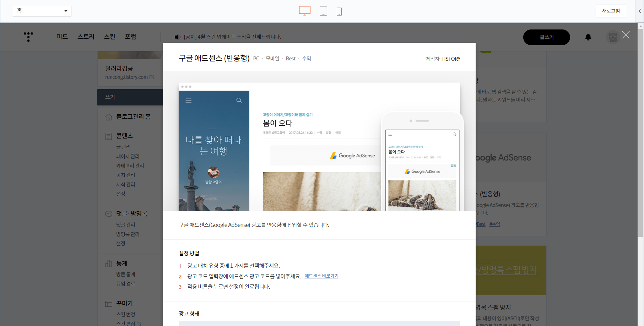The width and height of the screenshot is (644, 326).
Task: Click the 통계 bar chart icon
Action: pyautogui.click(x=109, y=263)
